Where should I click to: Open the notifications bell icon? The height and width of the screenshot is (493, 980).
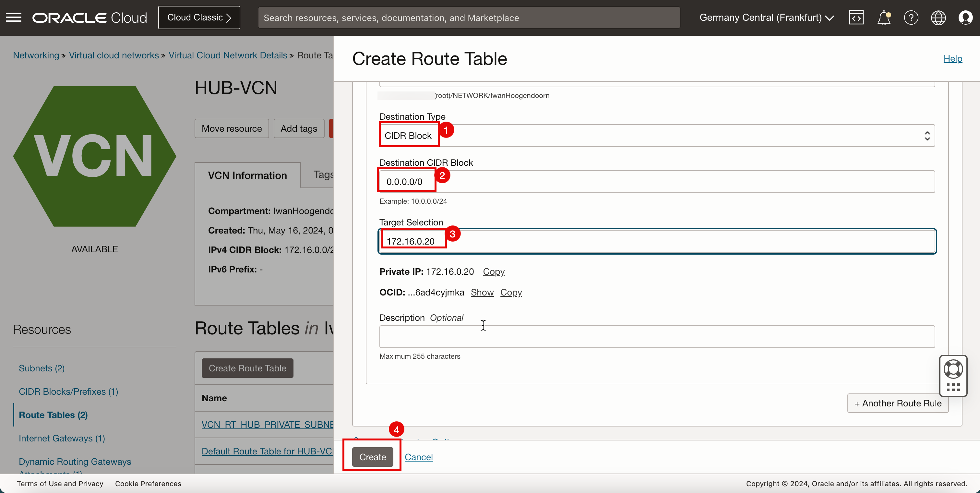click(883, 18)
